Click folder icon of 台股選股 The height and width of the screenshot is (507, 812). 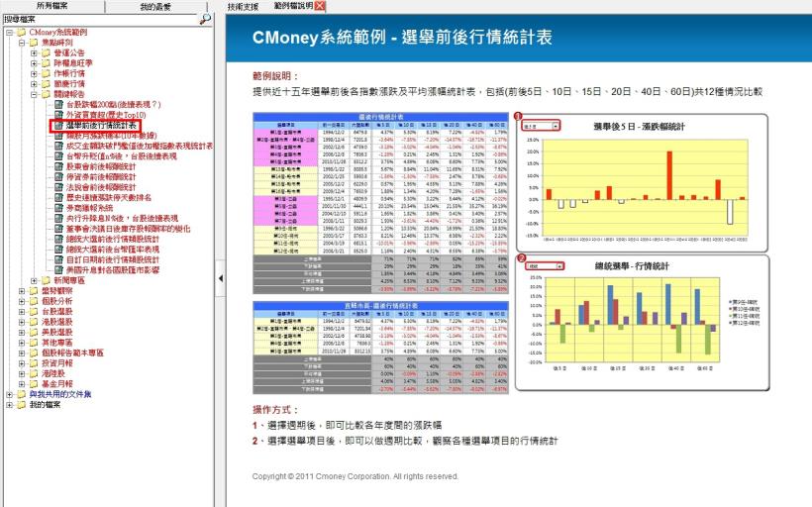[x=34, y=312]
